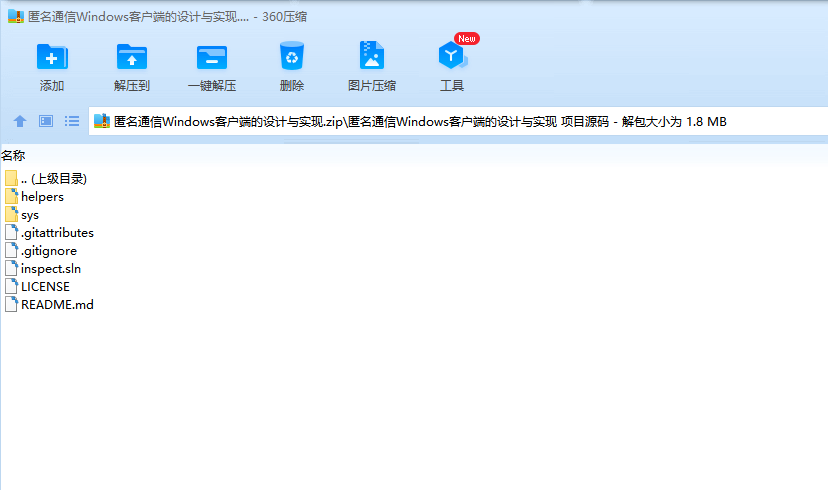Select the helpers folder

[34, 196]
